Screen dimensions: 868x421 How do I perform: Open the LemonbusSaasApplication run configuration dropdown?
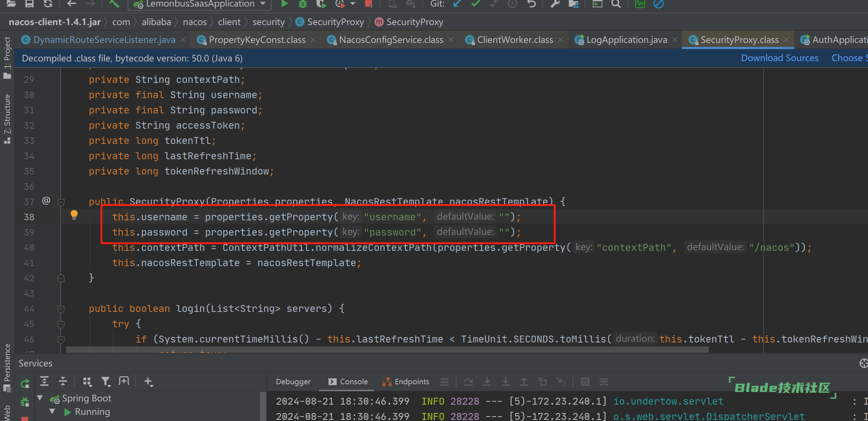tap(199, 4)
